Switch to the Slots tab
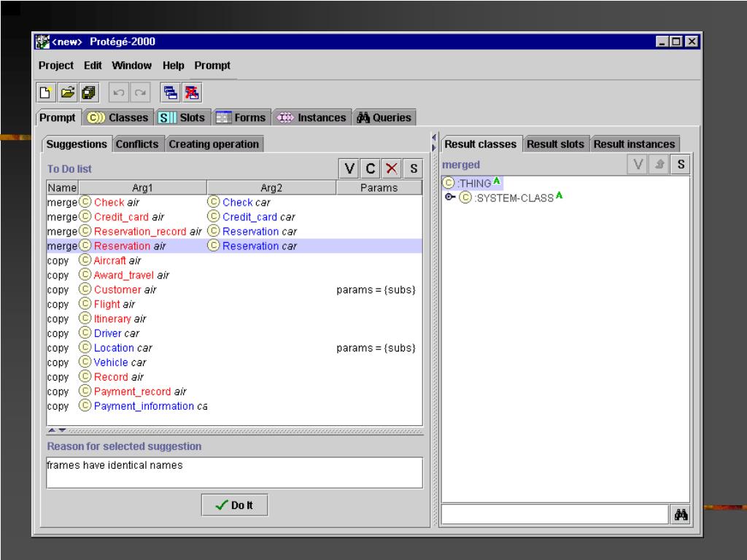 tap(182, 117)
